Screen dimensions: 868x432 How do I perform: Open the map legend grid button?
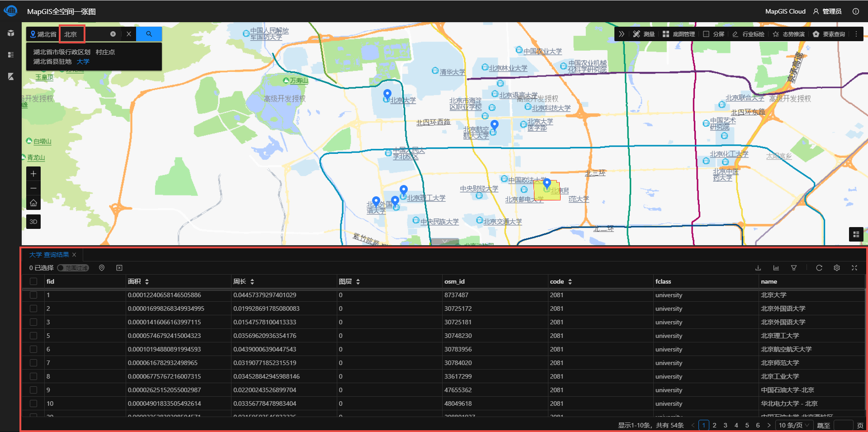pos(856,234)
